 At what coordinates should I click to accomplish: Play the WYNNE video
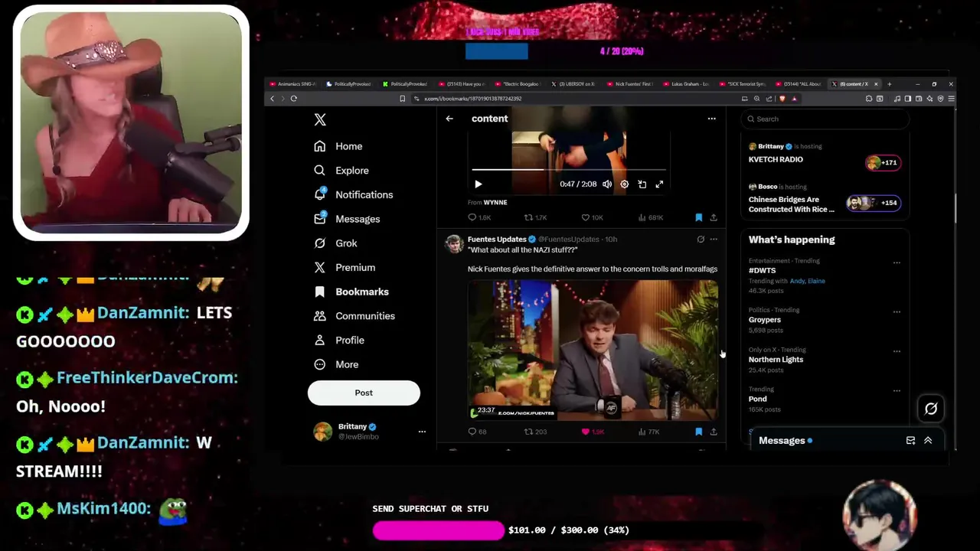[479, 184]
